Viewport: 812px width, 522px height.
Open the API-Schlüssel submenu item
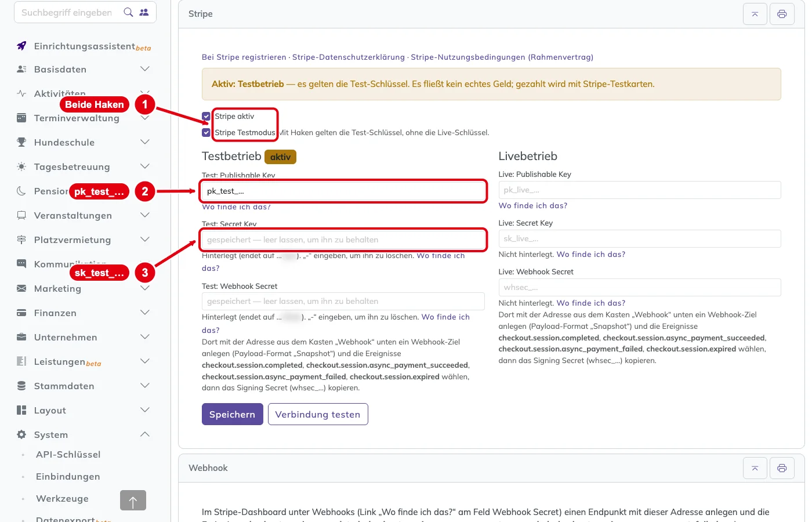pyautogui.click(x=68, y=455)
